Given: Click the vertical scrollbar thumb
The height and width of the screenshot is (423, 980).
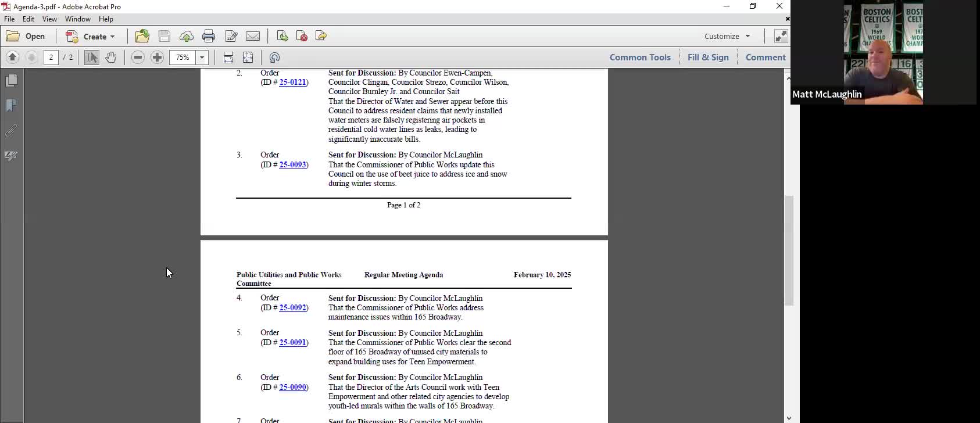Looking at the screenshot, I should pos(788,251).
